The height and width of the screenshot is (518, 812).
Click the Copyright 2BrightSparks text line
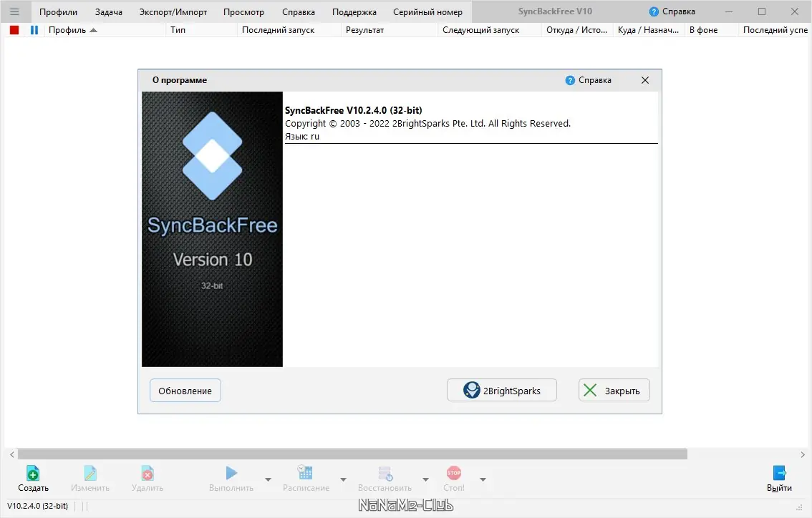(x=427, y=123)
